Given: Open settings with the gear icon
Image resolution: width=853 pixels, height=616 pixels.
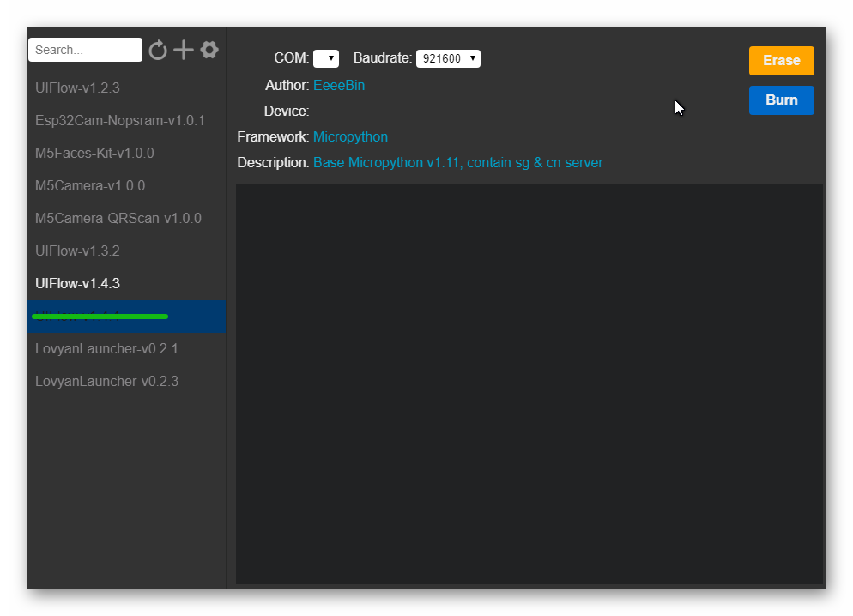Looking at the screenshot, I should pos(209,50).
